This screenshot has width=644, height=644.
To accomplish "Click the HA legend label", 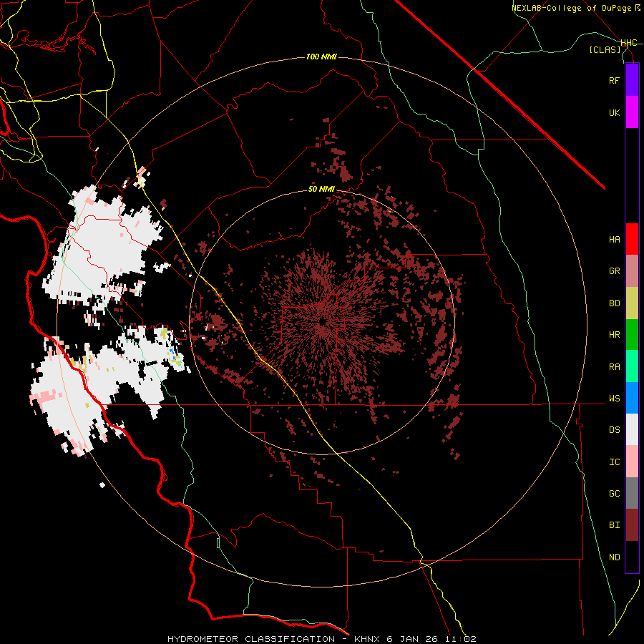I will pyautogui.click(x=615, y=239).
